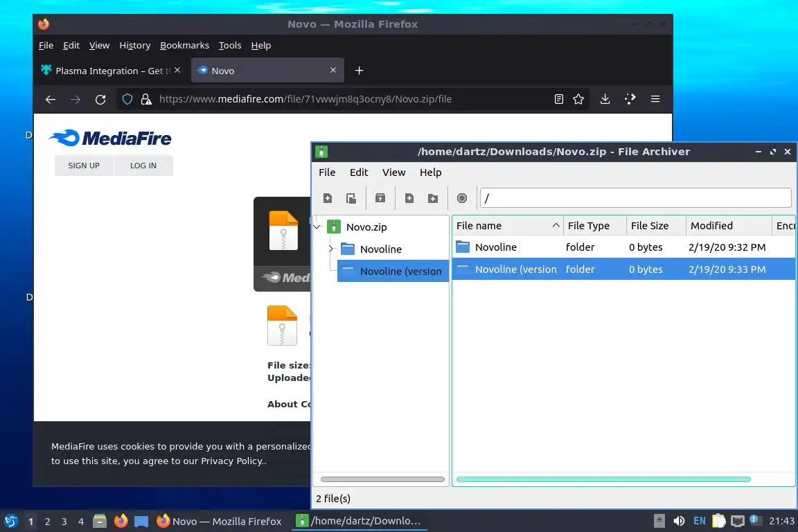Reload the page in Firefox
Viewport: 798px width, 532px height.
[100, 99]
